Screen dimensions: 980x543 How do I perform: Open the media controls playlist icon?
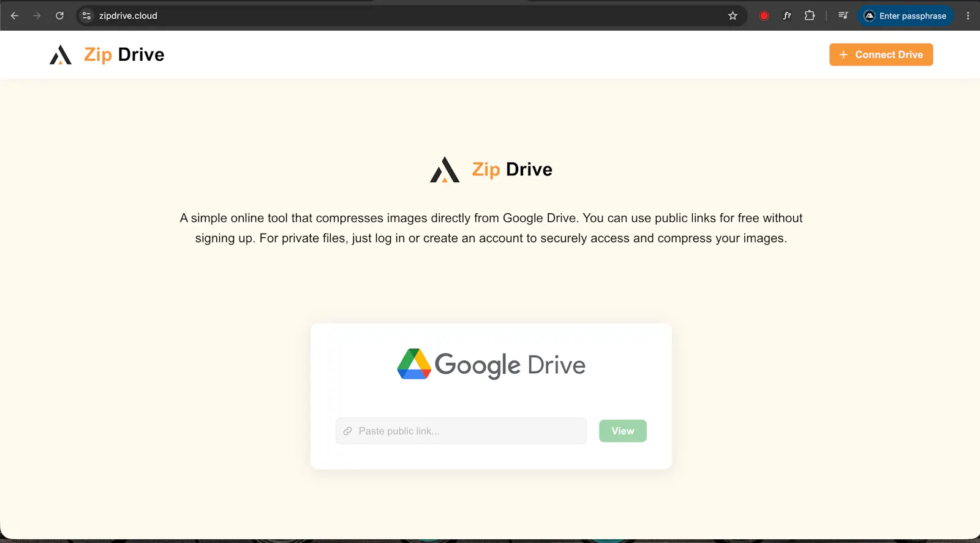[x=843, y=16]
